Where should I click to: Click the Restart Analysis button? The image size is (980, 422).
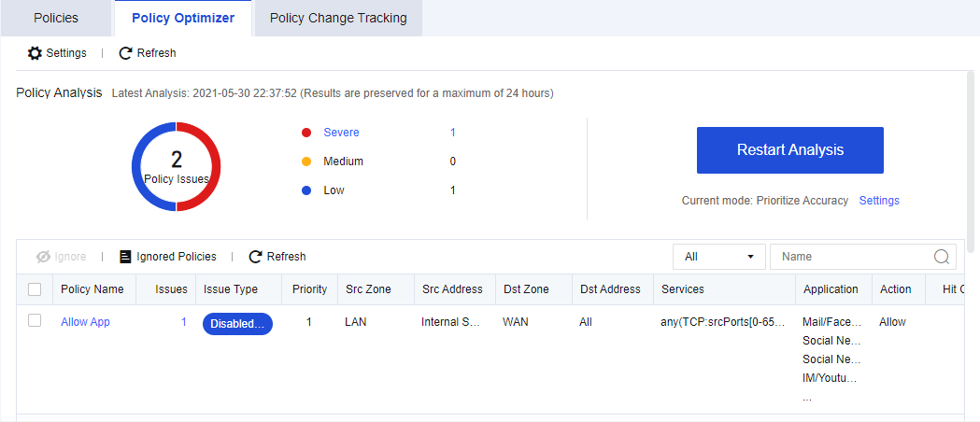[789, 150]
